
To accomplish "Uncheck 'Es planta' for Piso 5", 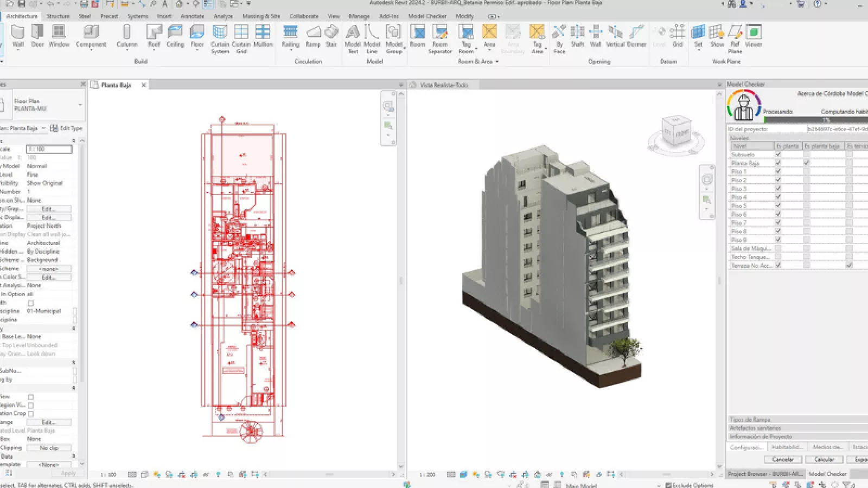I will [778, 206].
